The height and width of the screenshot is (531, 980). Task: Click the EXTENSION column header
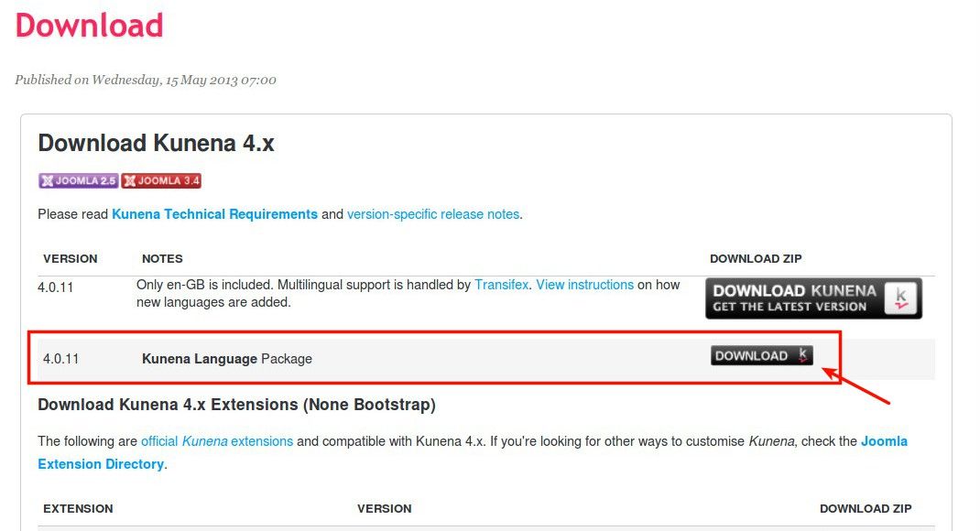[x=78, y=508]
